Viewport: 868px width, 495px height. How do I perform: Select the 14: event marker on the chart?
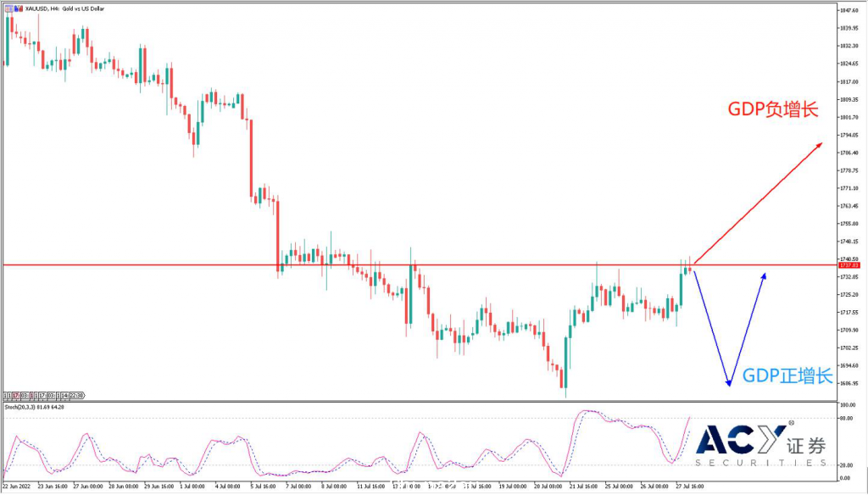[64, 395]
